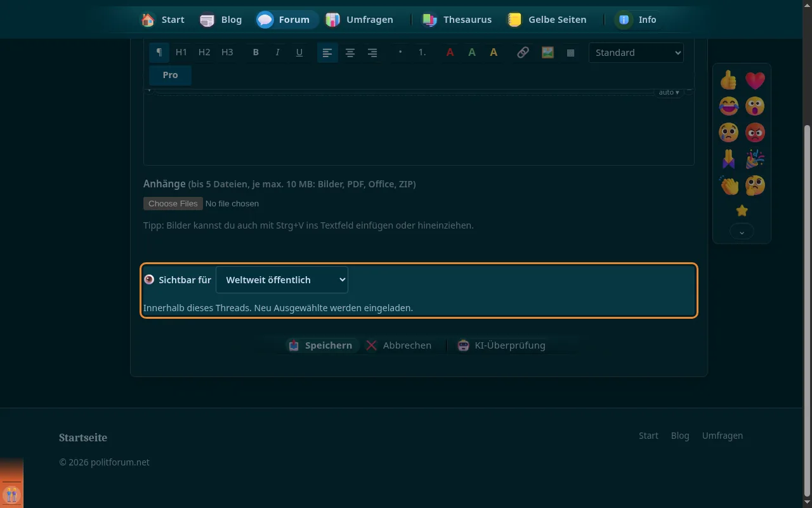The image size is (812, 508).
Task: Apply H3 heading
Action: pos(227,52)
